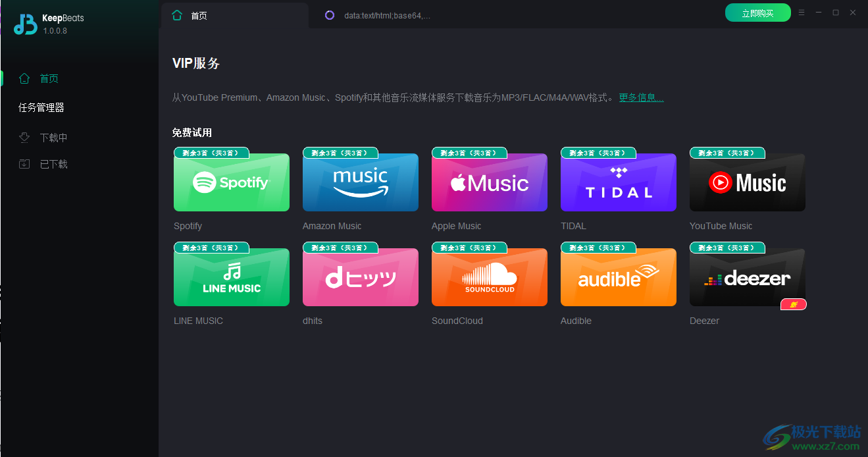Select the Deezer service with lightning badge
Screen dimensions: 868x457
(x=747, y=277)
